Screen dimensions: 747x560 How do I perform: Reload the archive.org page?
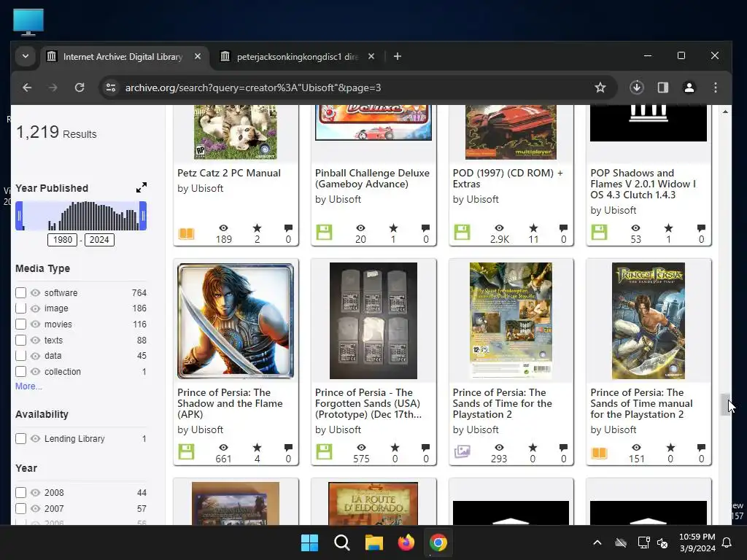tap(80, 87)
